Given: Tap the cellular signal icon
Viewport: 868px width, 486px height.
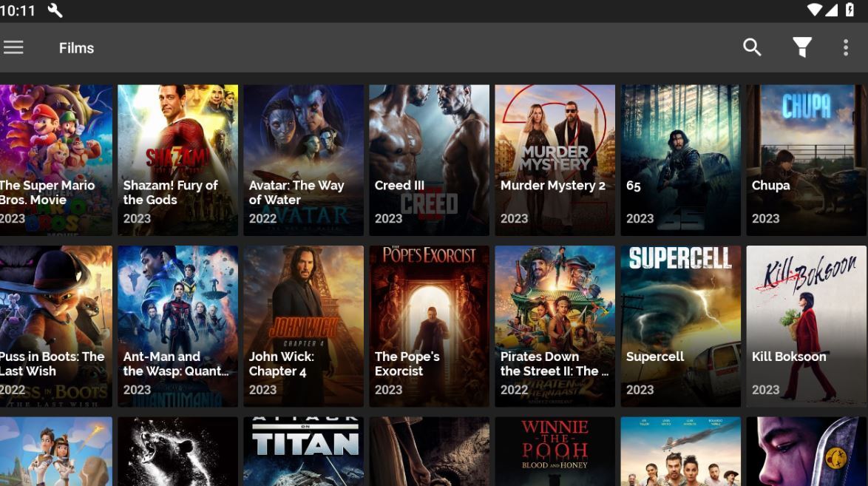Looking at the screenshot, I should (831, 10).
